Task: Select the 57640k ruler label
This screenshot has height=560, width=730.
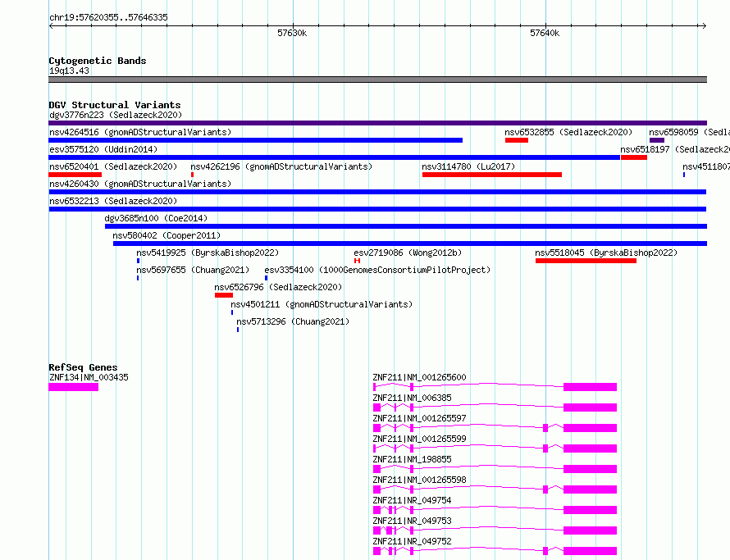Action: point(545,33)
